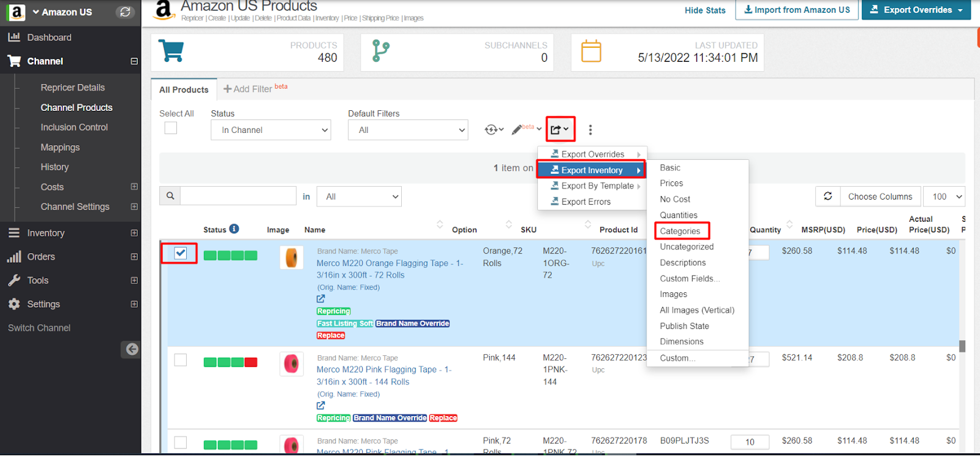Viewport: 980px width, 457px height.
Task: Open the export share icon menu
Action: point(560,129)
